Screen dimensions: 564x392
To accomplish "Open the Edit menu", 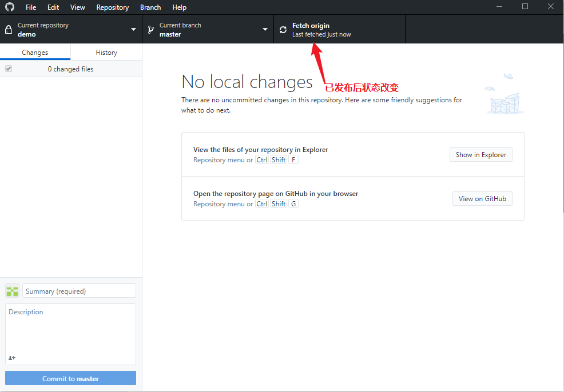I will point(53,7).
